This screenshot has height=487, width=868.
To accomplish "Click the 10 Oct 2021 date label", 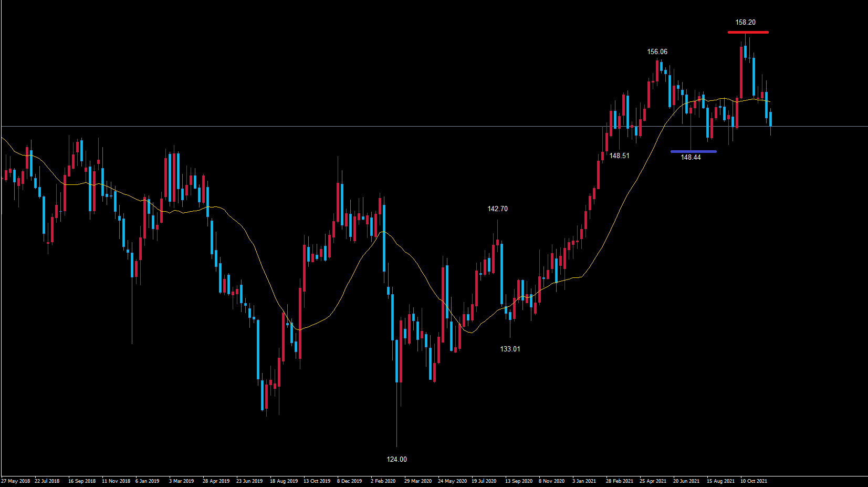I will coord(754,481).
